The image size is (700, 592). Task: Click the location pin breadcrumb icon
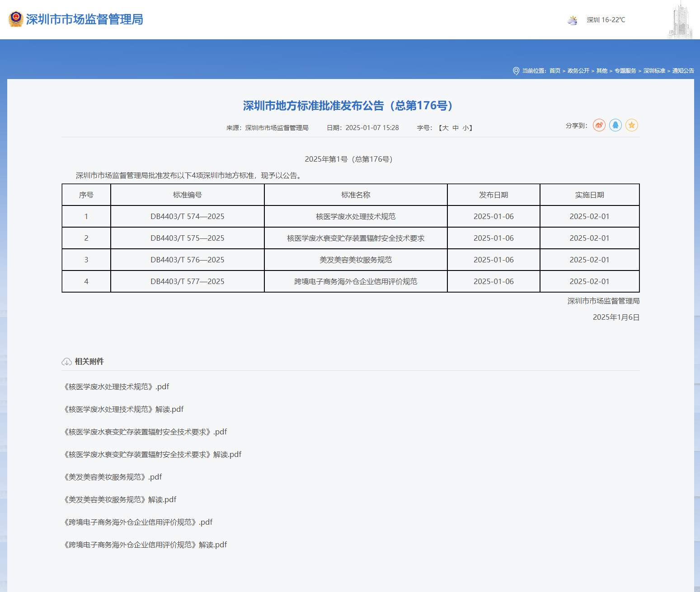click(x=516, y=71)
